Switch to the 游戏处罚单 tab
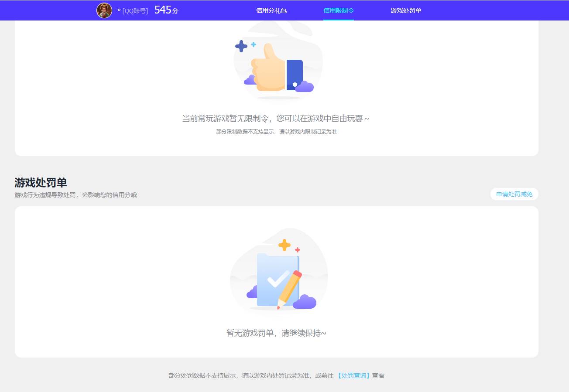 (405, 10)
